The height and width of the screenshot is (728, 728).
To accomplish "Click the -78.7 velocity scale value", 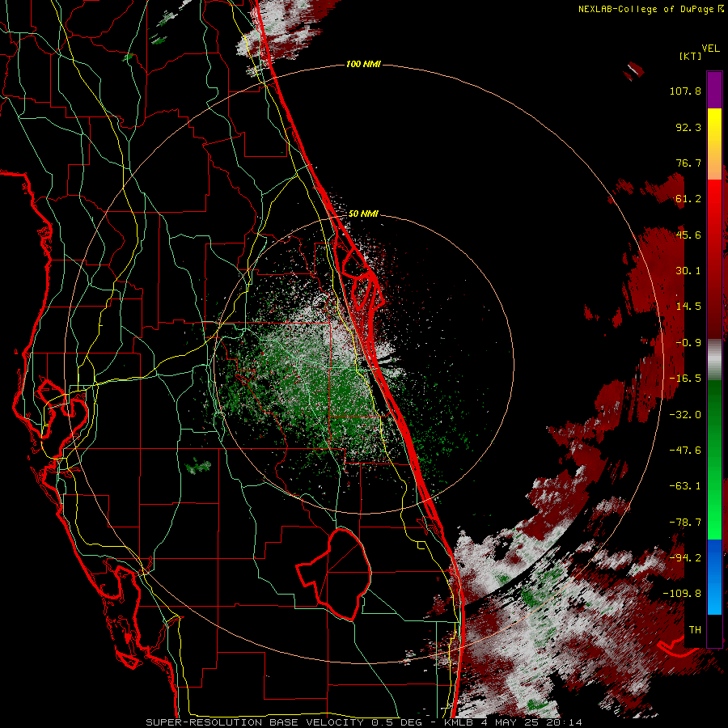I will 685,523.
